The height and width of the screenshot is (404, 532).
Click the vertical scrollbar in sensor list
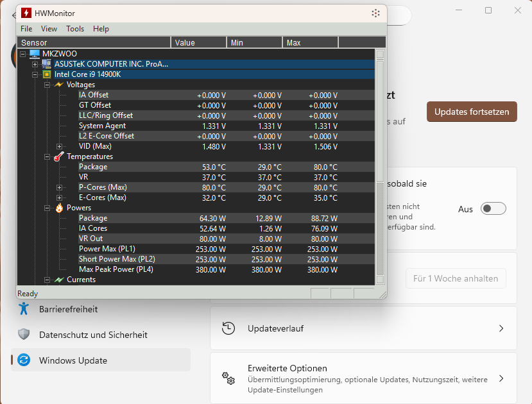pyautogui.click(x=380, y=167)
